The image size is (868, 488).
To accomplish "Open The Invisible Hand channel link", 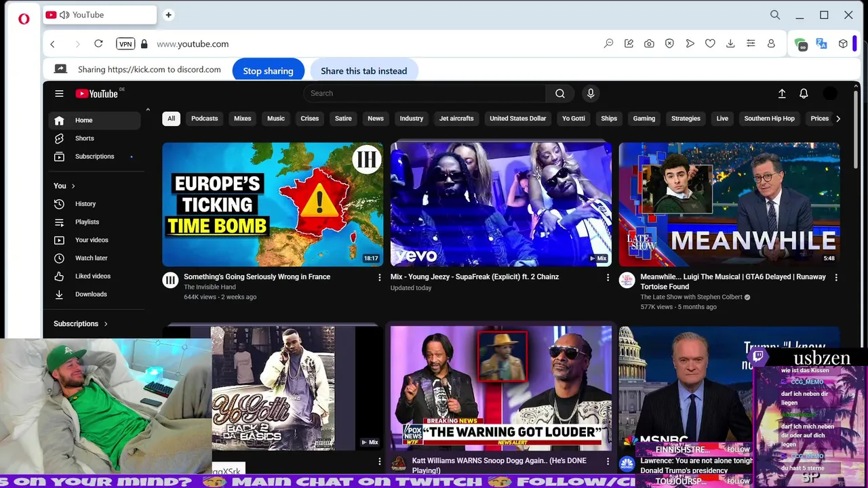I will pos(210,287).
